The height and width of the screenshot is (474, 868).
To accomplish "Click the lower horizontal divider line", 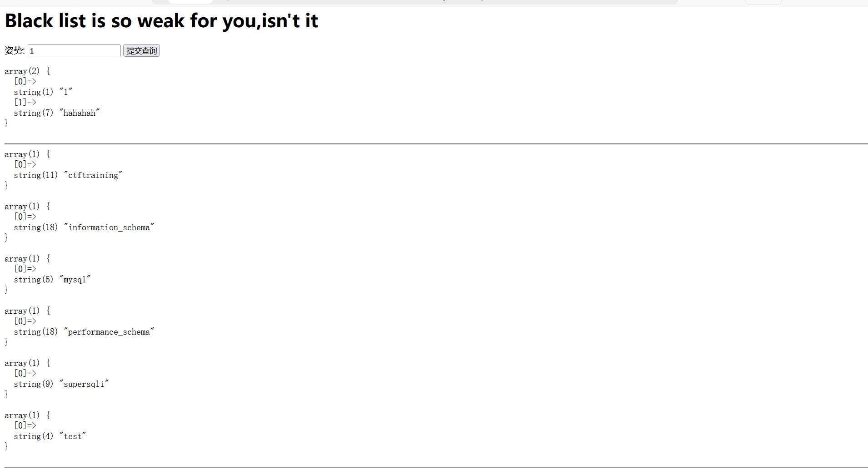I will coord(434,467).
